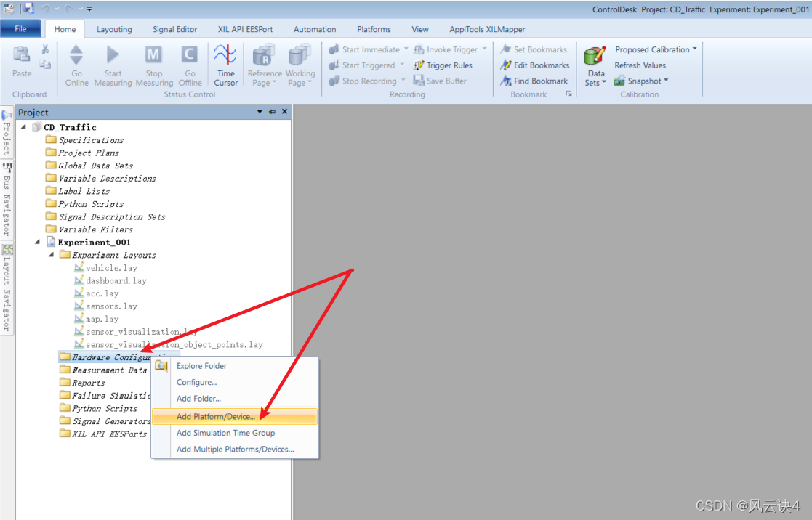The height and width of the screenshot is (520, 812).
Task: Click the Data Sets icon
Action: pos(595,57)
